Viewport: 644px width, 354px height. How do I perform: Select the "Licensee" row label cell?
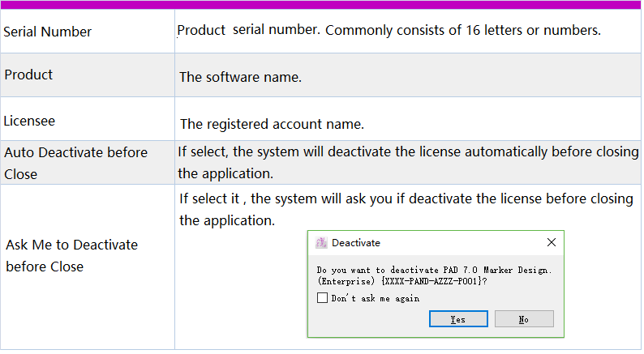coord(30,121)
